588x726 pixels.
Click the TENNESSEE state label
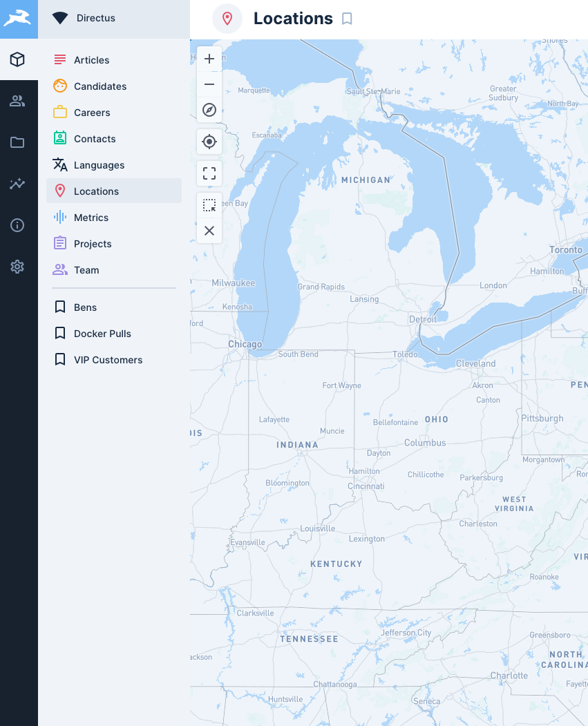click(x=310, y=639)
